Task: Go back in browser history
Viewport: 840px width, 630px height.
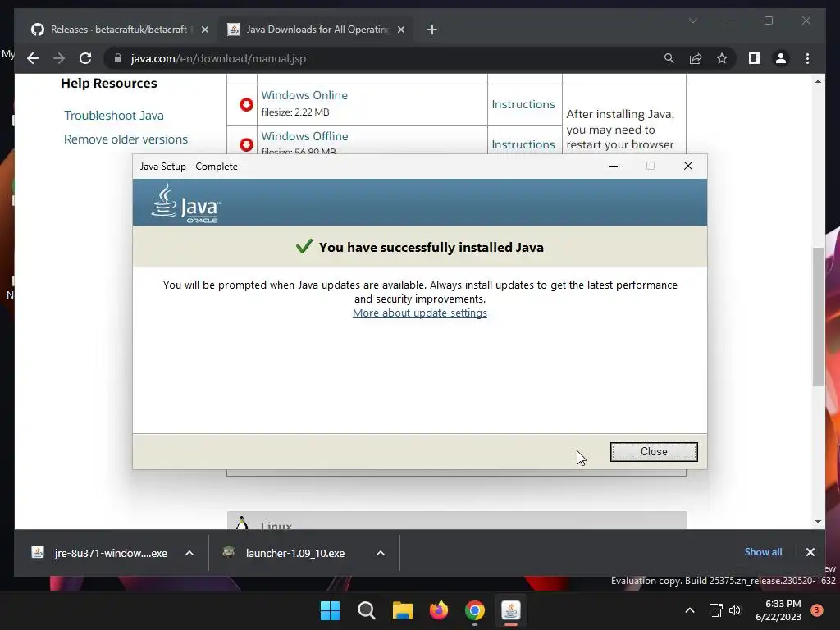Action: click(x=33, y=58)
